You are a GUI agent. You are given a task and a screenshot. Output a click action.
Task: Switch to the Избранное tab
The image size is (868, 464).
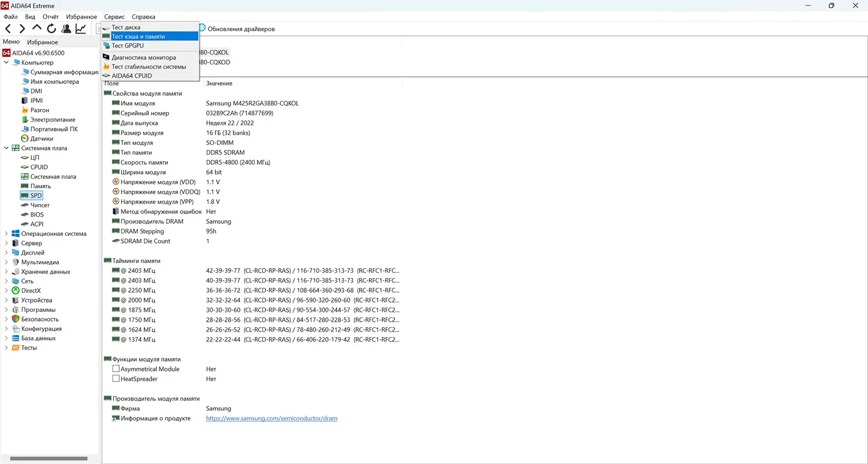[43, 42]
